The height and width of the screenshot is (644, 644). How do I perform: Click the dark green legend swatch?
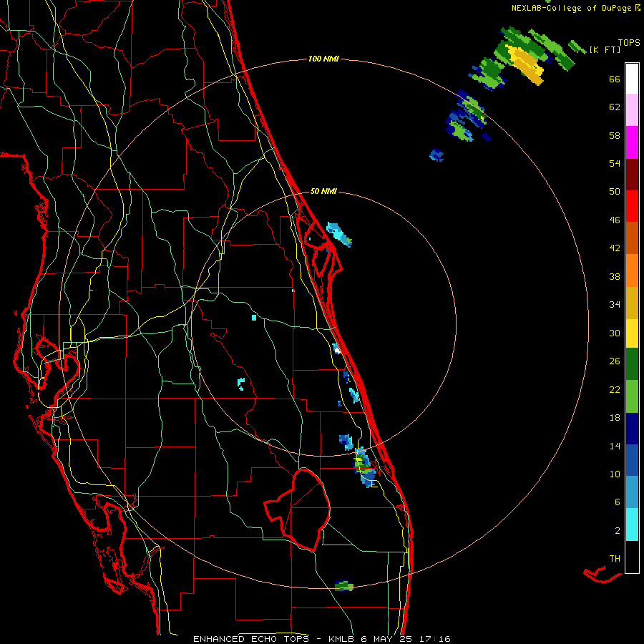[x=632, y=364]
